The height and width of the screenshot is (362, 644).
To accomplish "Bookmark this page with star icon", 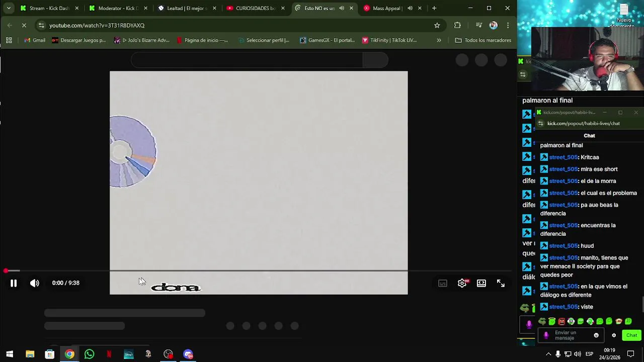I will pos(437,25).
